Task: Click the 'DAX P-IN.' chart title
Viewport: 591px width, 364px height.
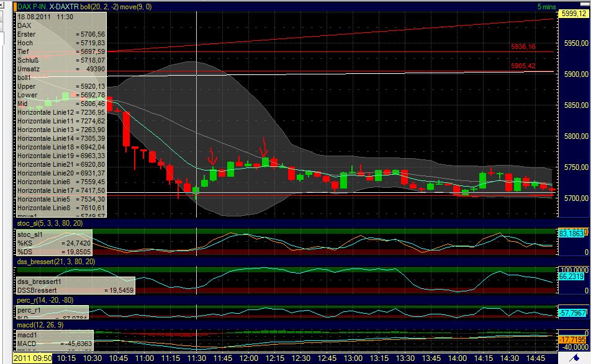Action: point(32,6)
